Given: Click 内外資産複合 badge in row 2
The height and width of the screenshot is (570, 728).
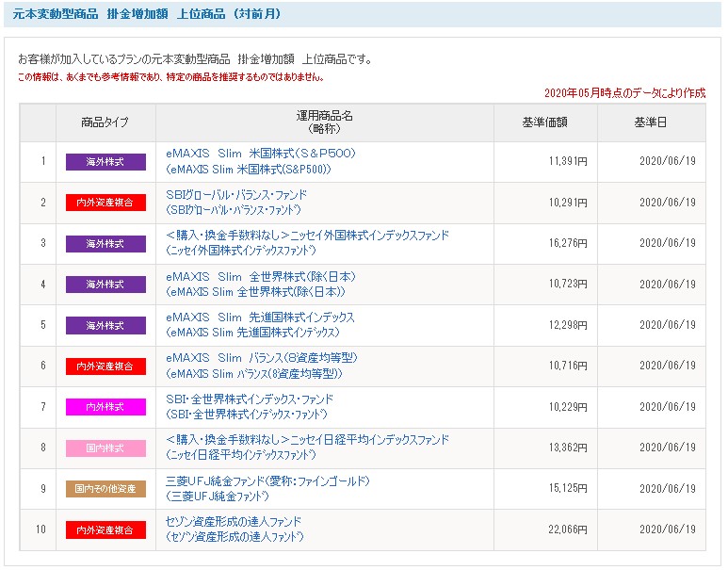Looking at the screenshot, I should (x=105, y=203).
